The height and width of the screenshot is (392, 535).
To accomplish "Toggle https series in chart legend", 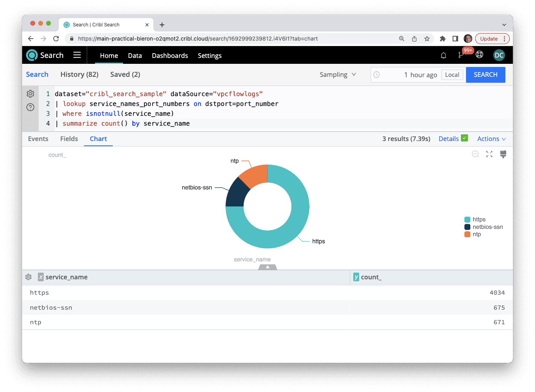I will (479, 219).
